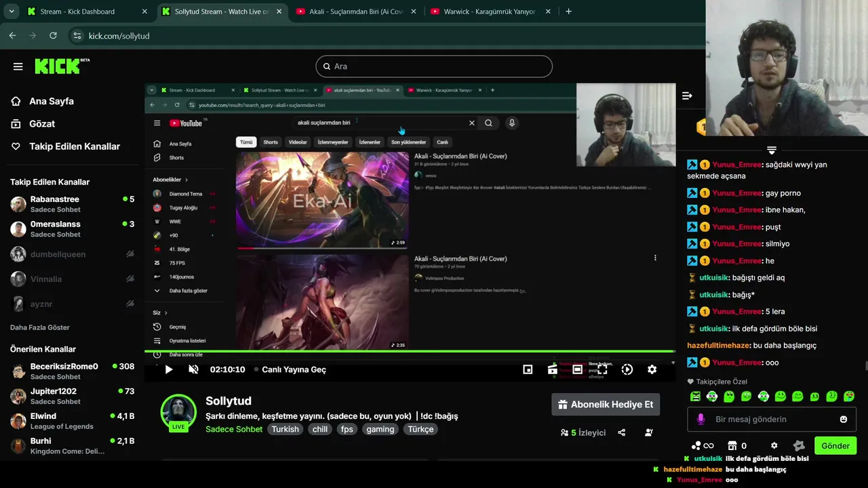
Task: Select the angry green emote
Action: [695, 396]
